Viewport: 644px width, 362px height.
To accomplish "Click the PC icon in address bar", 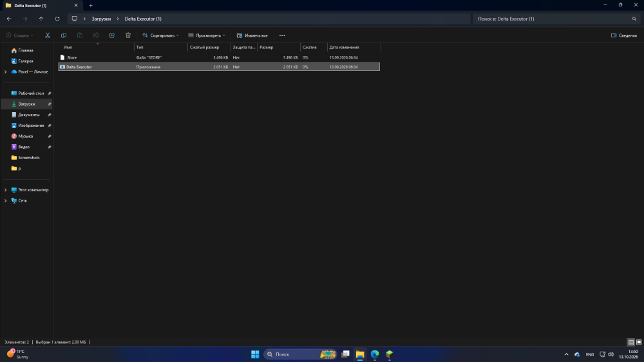I will [74, 19].
